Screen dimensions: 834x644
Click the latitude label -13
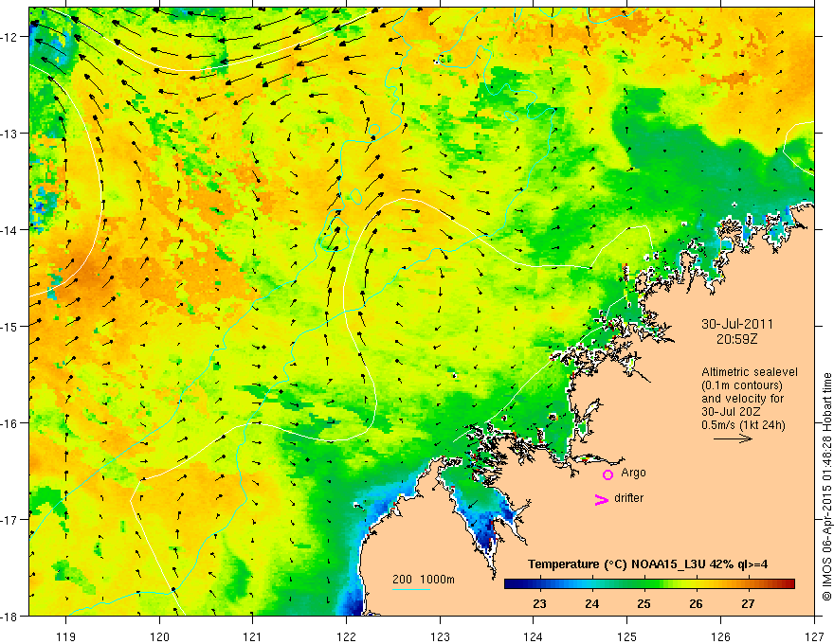[9, 134]
